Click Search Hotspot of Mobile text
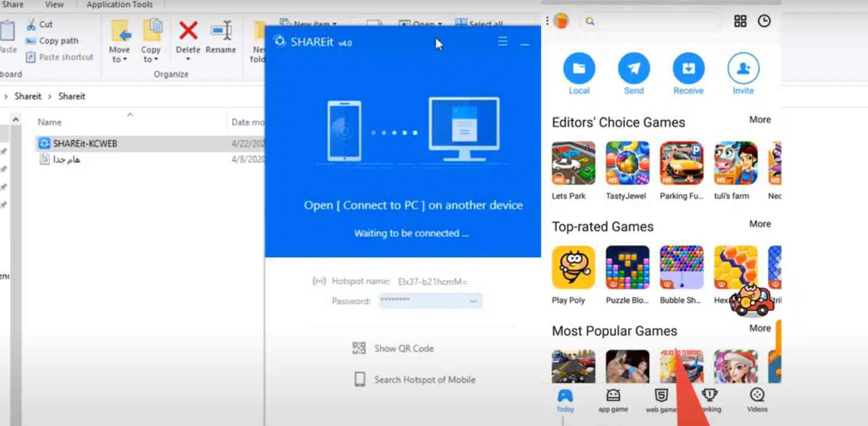The height and width of the screenshot is (426, 868). click(x=425, y=380)
